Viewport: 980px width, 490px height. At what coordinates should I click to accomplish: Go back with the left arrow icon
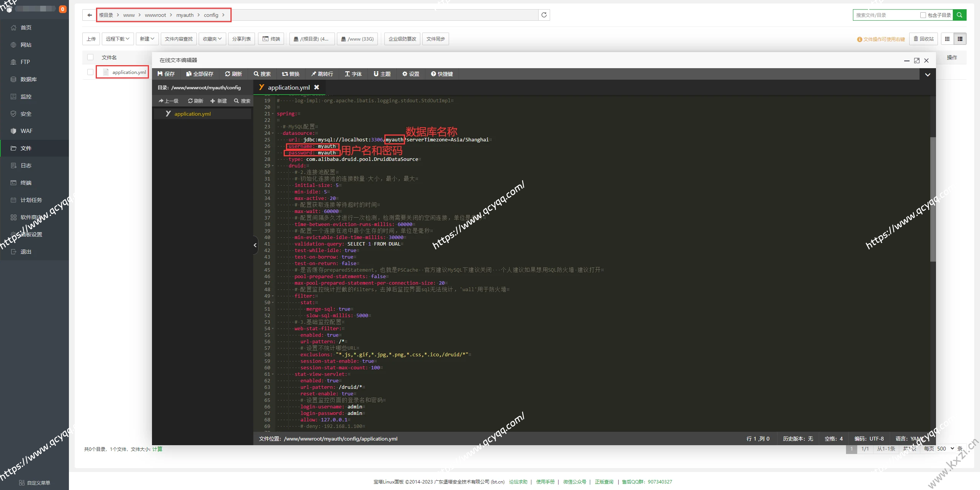click(90, 15)
